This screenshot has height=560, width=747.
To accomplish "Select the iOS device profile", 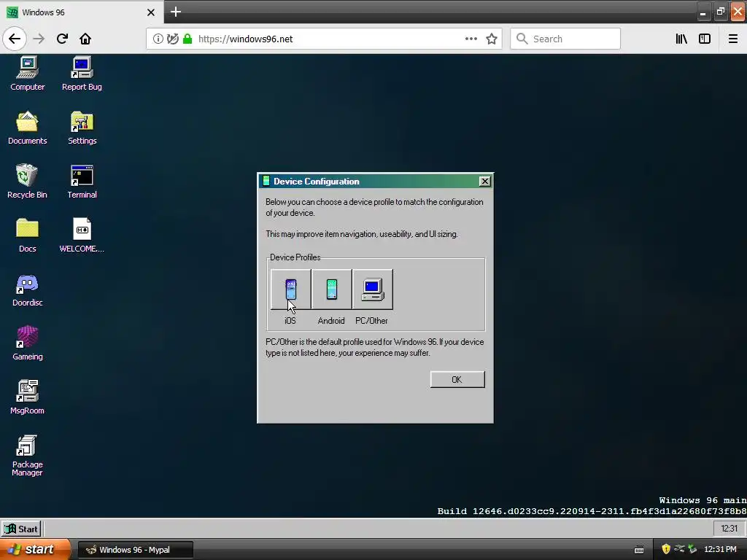I will click(x=290, y=289).
